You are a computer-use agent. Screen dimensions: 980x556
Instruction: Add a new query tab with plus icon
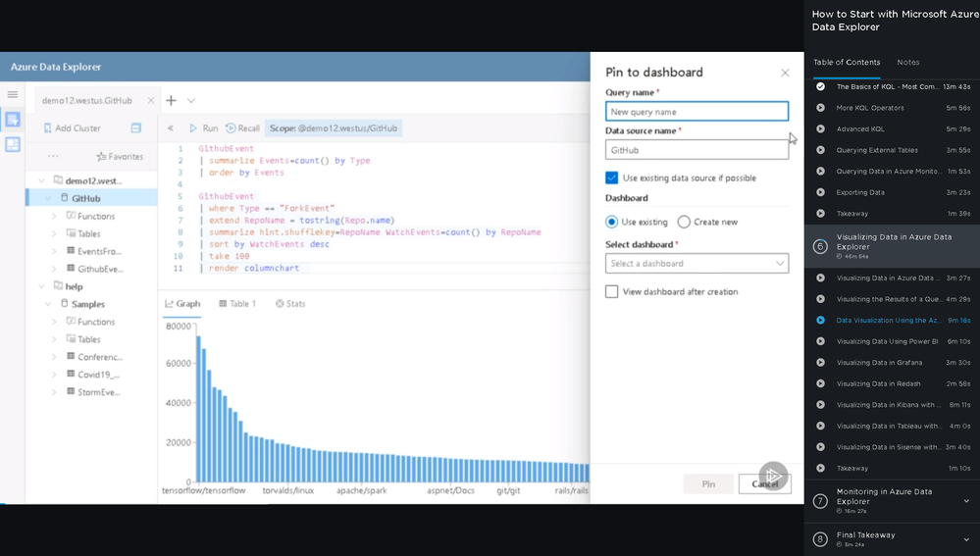tap(171, 101)
